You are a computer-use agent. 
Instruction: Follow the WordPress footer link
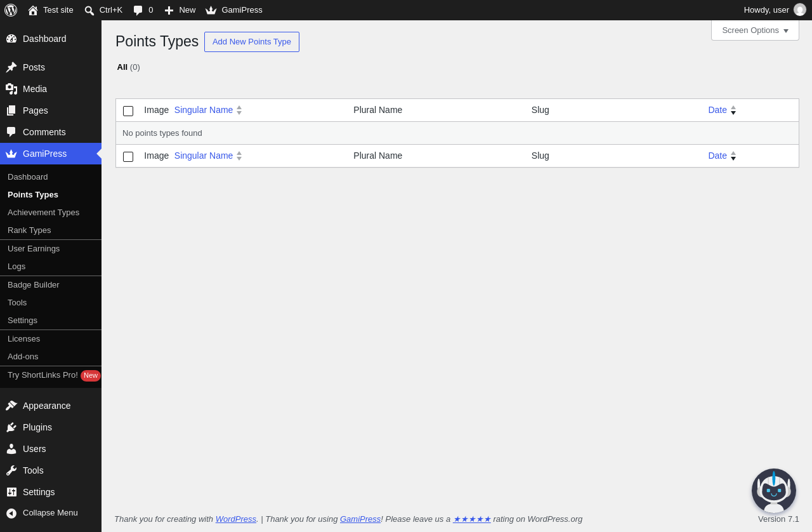coord(236,519)
